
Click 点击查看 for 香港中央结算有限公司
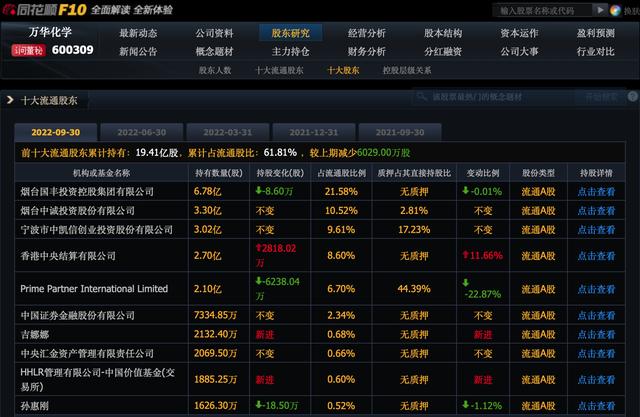tap(596, 256)
